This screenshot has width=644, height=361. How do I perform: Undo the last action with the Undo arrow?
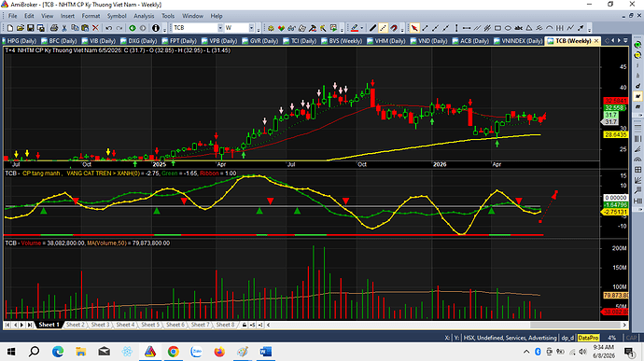point(109,28)
